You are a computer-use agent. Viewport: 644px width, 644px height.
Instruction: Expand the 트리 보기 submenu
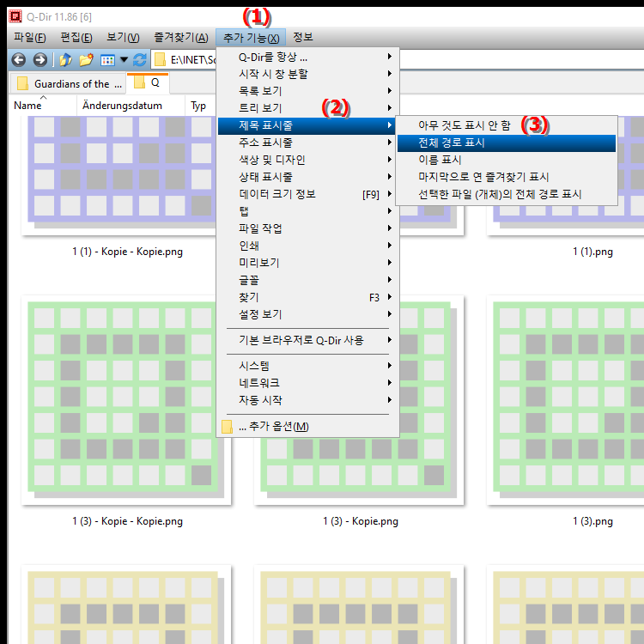[307, 108]
